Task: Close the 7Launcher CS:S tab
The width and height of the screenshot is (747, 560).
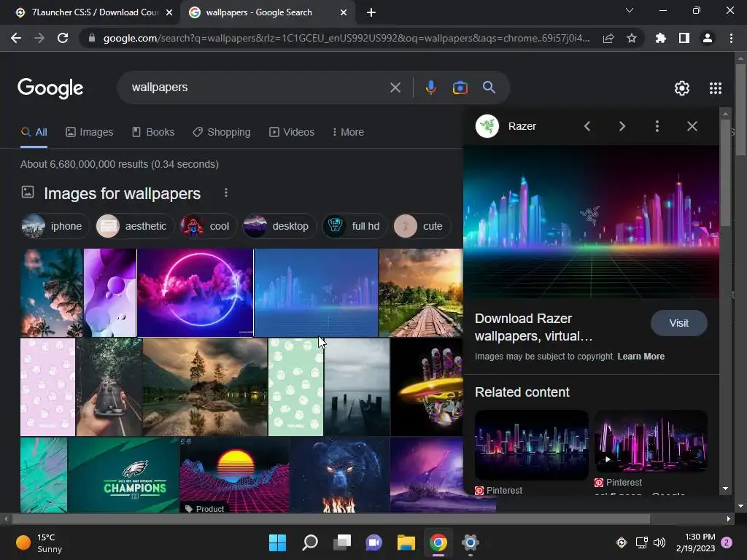Action: 169,12
